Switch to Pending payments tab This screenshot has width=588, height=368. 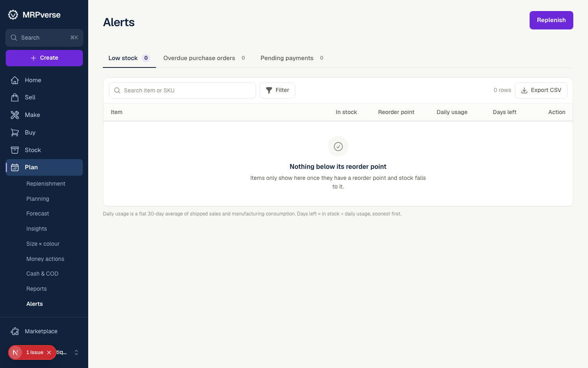pos(292,58)
